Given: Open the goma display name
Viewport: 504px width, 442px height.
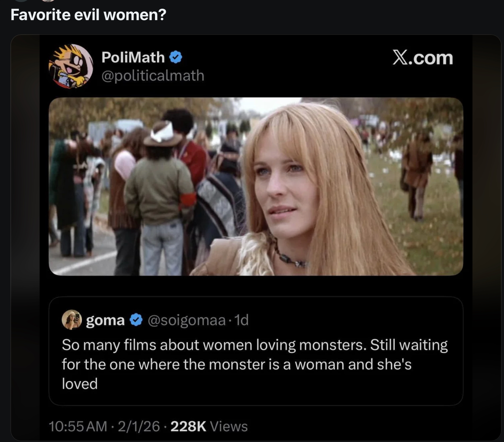Looking at the screenshot, I should (105, 320).
